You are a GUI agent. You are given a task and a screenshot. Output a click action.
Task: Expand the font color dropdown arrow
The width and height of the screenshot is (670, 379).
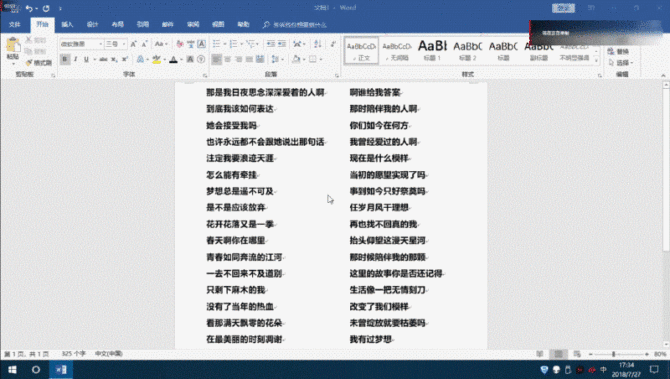(181, 60)
